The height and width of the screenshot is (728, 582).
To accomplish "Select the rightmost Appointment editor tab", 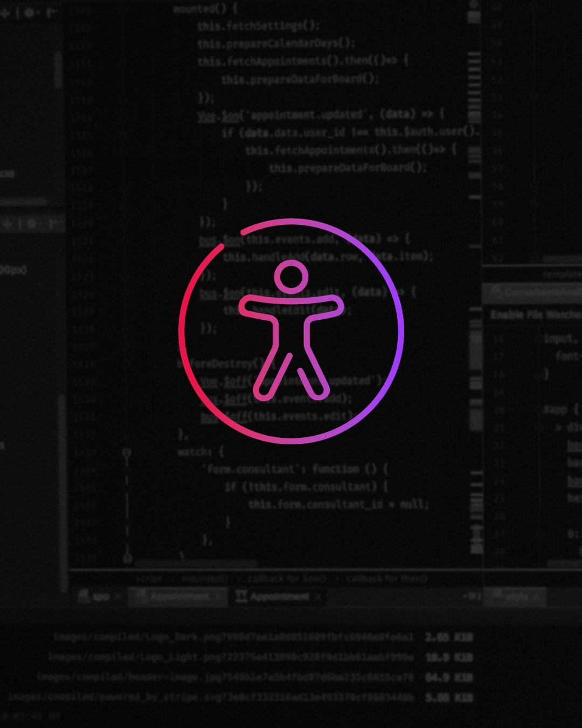I will [x=279, y=597].
